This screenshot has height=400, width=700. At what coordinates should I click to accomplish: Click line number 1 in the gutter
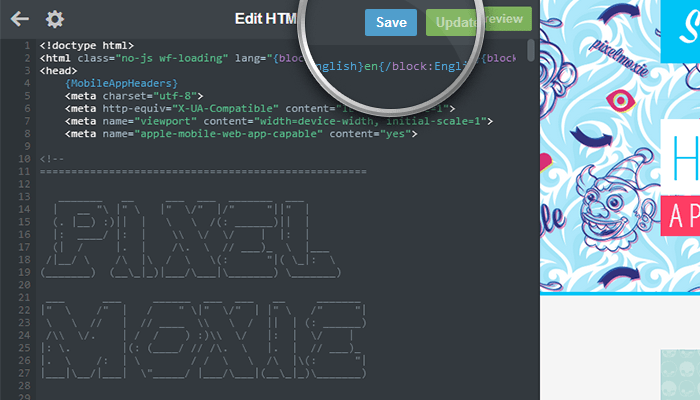coord(28,46)
